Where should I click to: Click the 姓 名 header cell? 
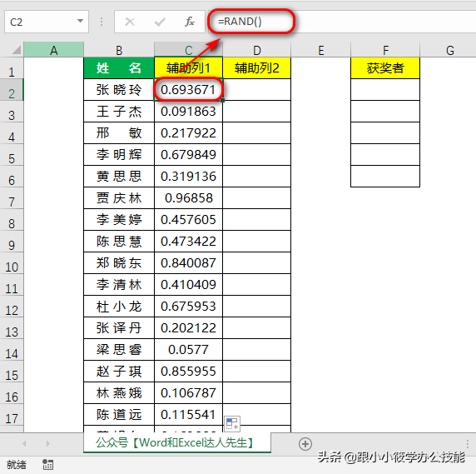point(119,68)
